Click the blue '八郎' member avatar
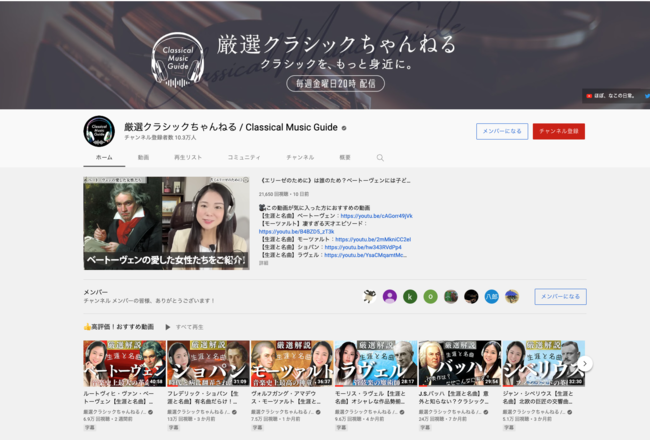The width and height of the screenshot is (650, 440). (492, 297)
